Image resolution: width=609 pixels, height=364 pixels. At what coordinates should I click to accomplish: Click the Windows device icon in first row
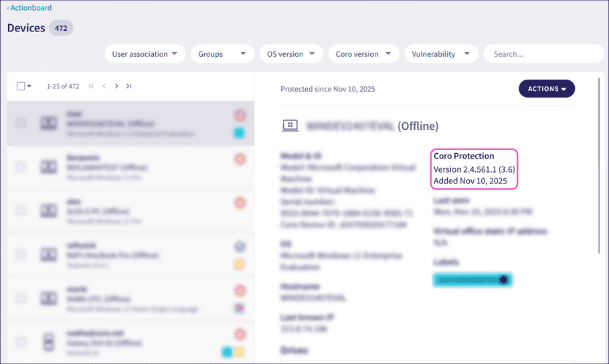(x=48, y=123)
